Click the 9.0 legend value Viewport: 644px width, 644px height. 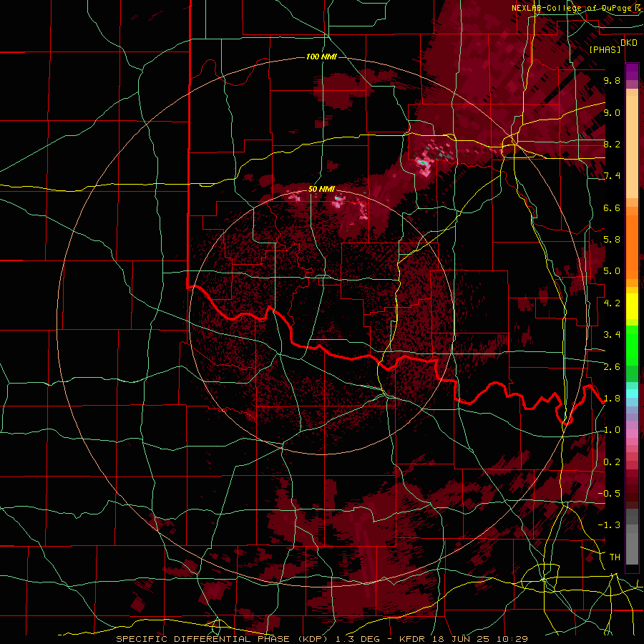(612, 112)
